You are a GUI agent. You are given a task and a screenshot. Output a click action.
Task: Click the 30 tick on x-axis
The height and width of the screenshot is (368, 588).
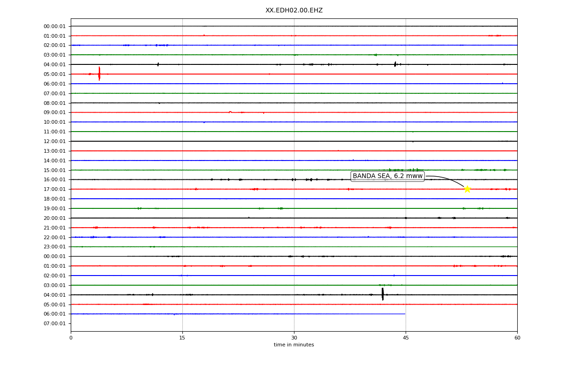[294, 338]
